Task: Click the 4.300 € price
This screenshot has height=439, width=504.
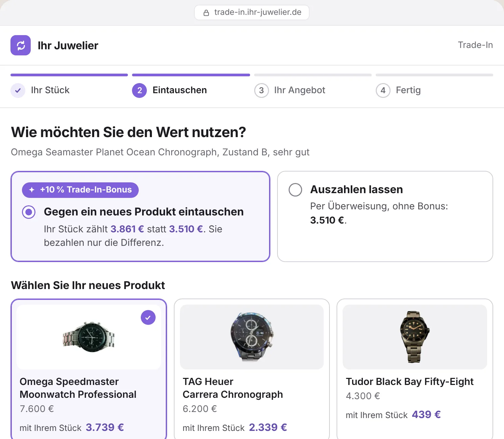Action: point(363,396)
